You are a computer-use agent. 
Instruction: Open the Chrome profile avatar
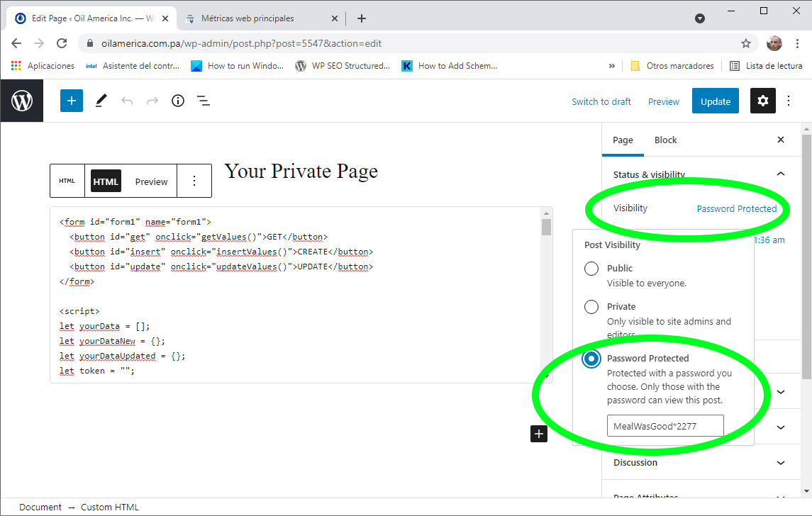(x=774, y=43)
